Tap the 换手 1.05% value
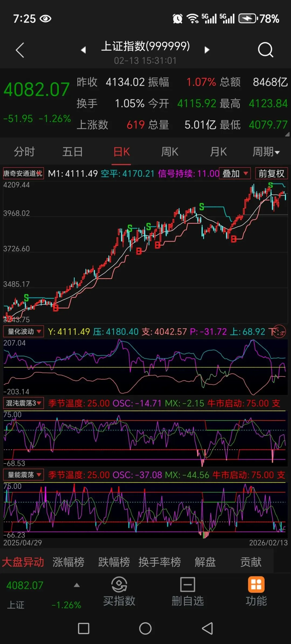 pyautogui.click(x=130, y=103)
